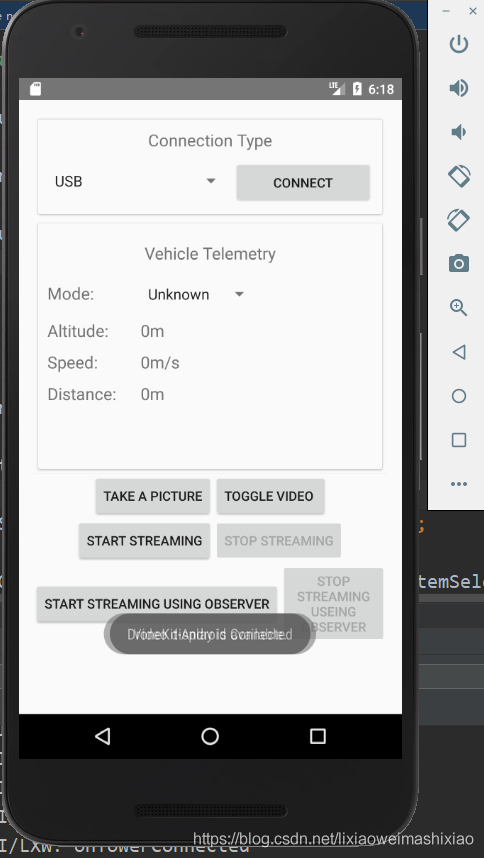Activate the emulator zoom magnifier icon
This screenshot has height=858, width=484.
coord(458,308)
